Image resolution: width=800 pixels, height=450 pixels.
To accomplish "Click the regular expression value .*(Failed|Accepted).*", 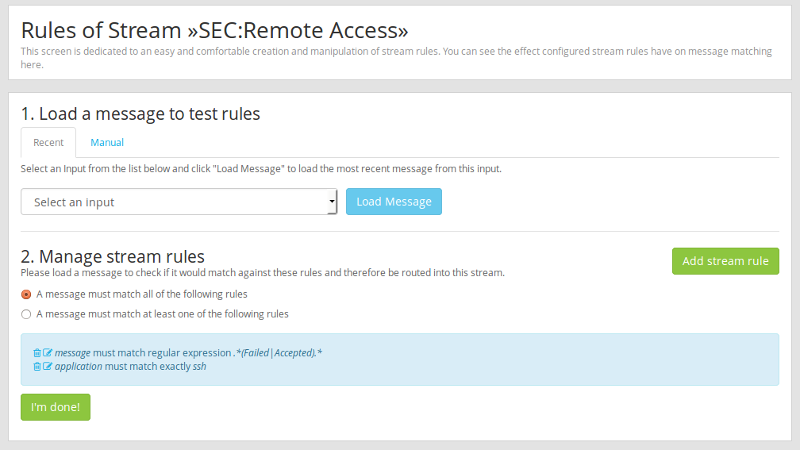I will pos(278,353).
